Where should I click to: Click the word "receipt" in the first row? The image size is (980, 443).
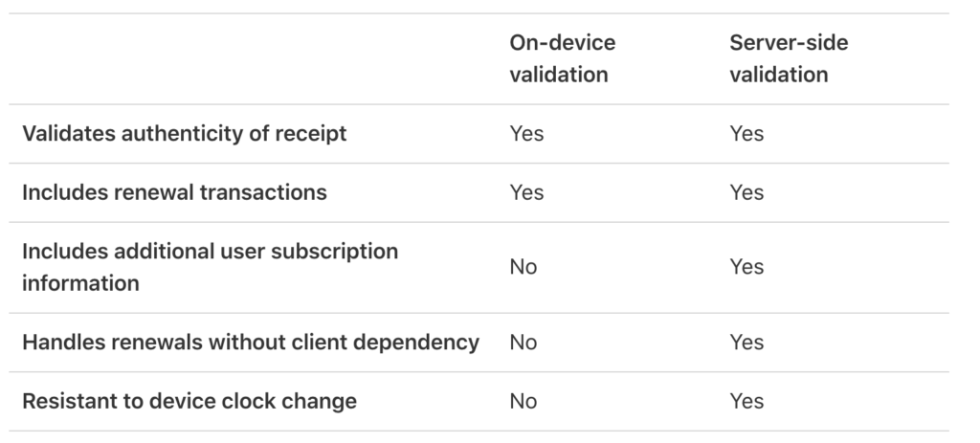310,133
